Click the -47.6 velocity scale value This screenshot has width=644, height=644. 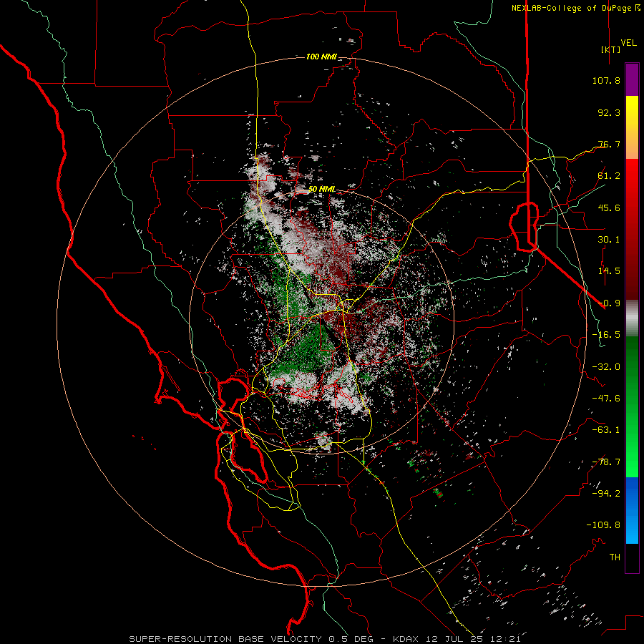(606, 399)
